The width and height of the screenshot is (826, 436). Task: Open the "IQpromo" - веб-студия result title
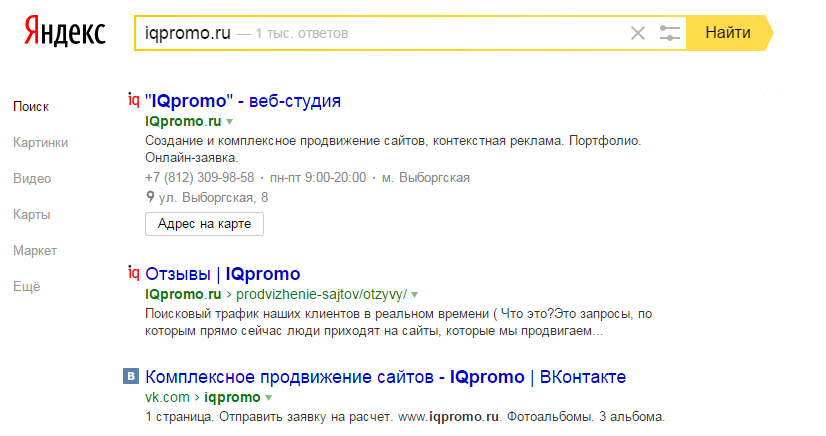(243, 101)
